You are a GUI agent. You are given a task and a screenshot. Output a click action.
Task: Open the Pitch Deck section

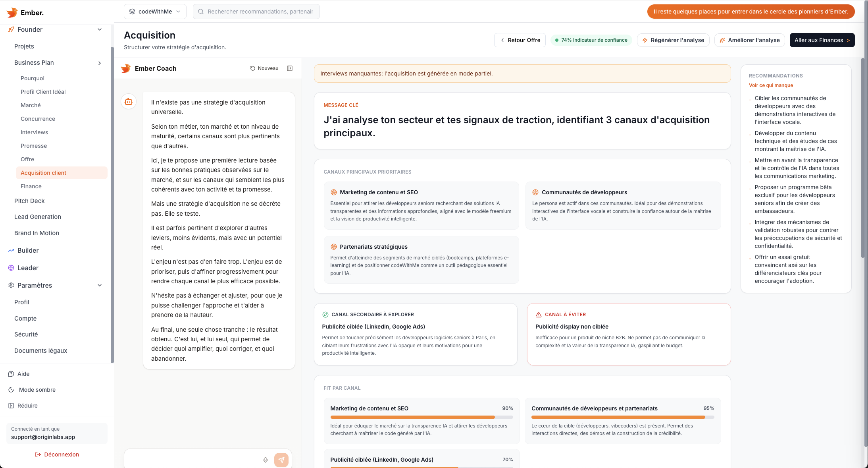(x=29, y=201)
